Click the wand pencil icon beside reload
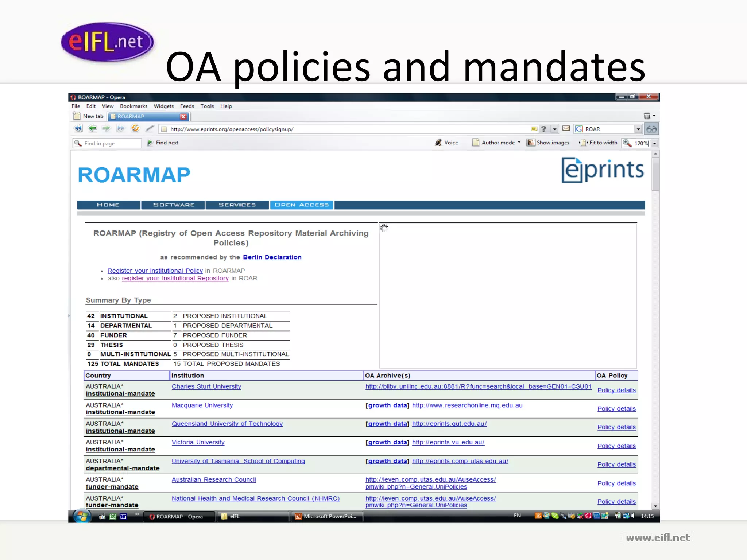The height and width of the screenshot is (560, 747). tap(150, 128)
